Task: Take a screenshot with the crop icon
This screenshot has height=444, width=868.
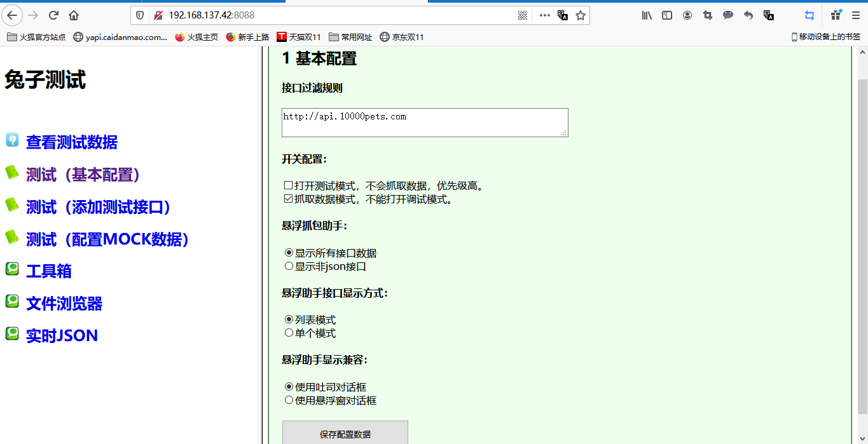Action: coord(708,15)
